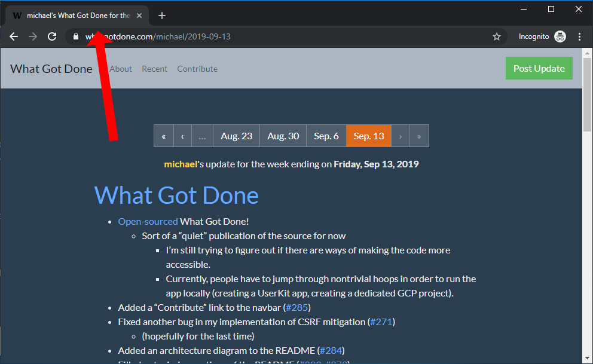Screen dimensions: 593x364
Task: Open pull request #285 link
Action: 297,308
